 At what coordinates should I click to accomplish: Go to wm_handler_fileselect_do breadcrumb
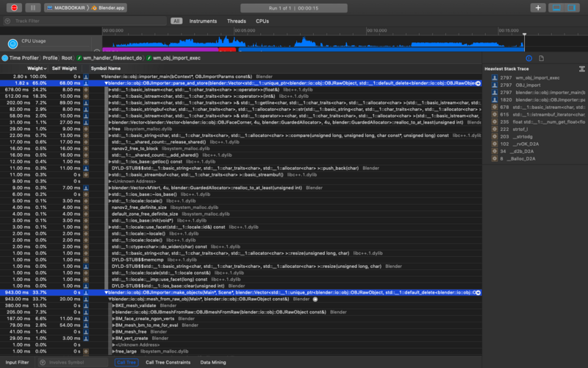tap(109, 58)
